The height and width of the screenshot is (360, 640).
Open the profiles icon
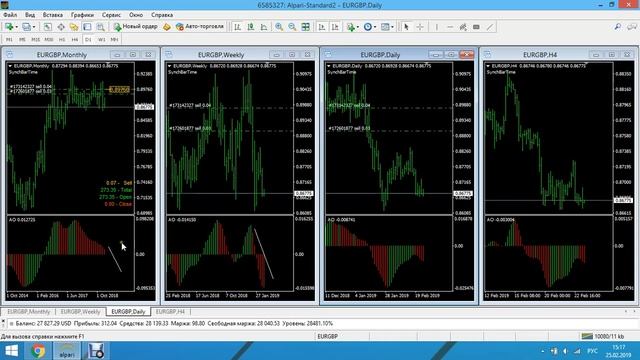[x=26, y=27]
